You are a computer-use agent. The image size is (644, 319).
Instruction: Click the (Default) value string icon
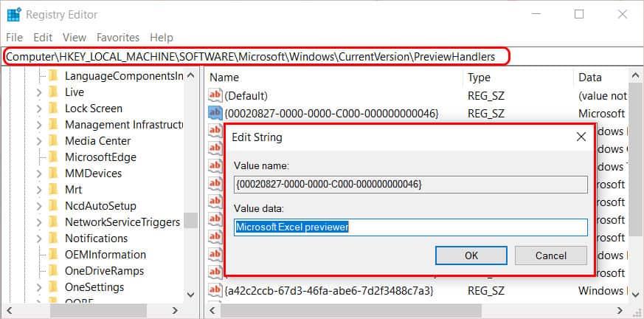[x=215, y=96]
